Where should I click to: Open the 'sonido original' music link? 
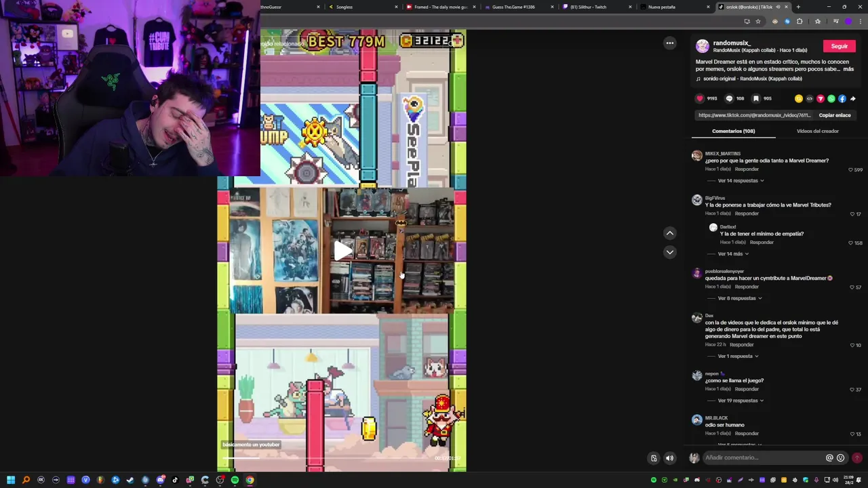pyautogui.click(x=753, y=79)
